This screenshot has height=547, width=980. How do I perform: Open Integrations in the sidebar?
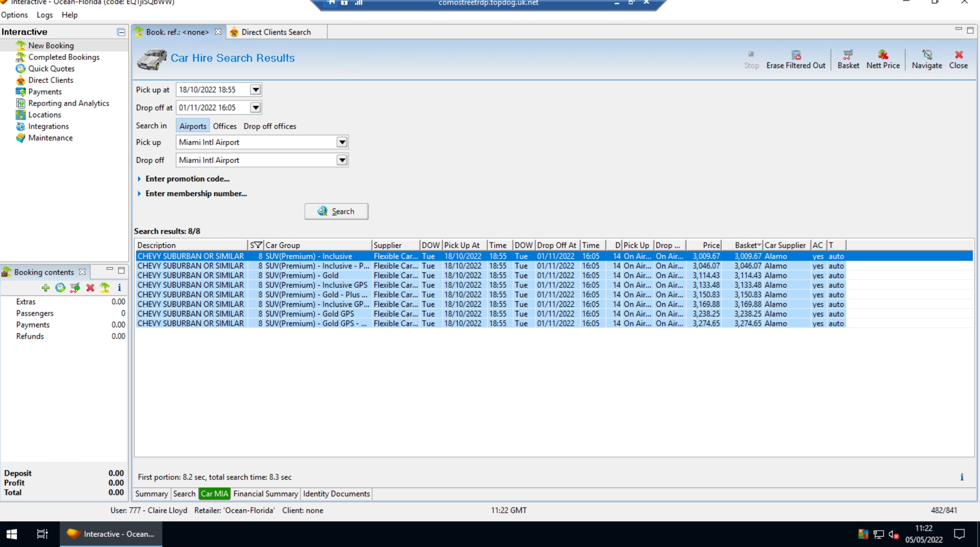(x=48, y=126)
